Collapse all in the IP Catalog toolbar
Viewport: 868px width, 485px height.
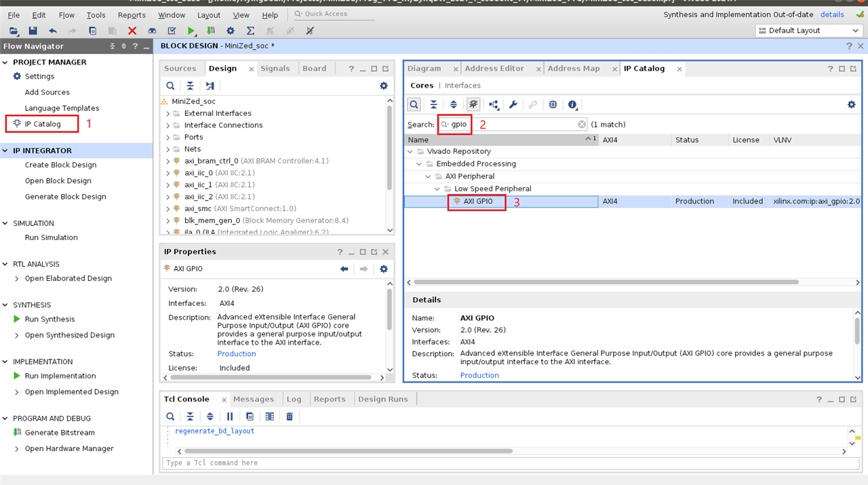pyautogui.click(x=434, y=104)
